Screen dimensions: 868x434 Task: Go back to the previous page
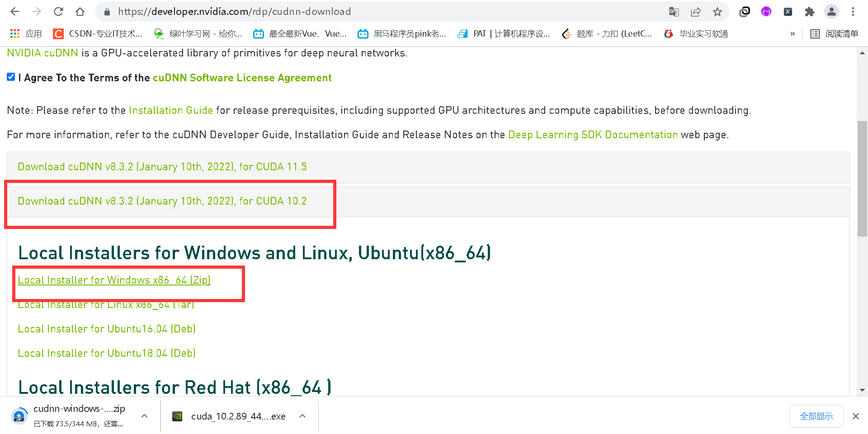pos(15,12)
